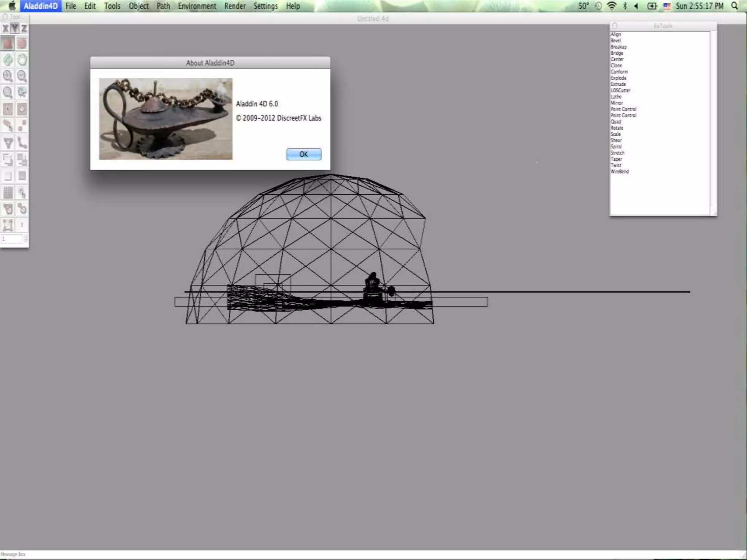The width and height of the screenshot is (747, 560).
Task: Click the Aladdin lamp image thumbnail
Action: (x=166, y=119)
